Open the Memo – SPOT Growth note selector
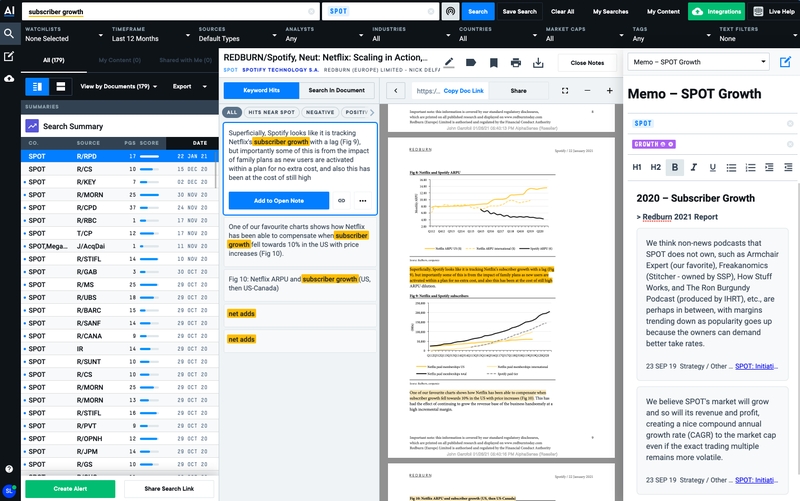The image size is (800, 501). [x=699, y=62]
